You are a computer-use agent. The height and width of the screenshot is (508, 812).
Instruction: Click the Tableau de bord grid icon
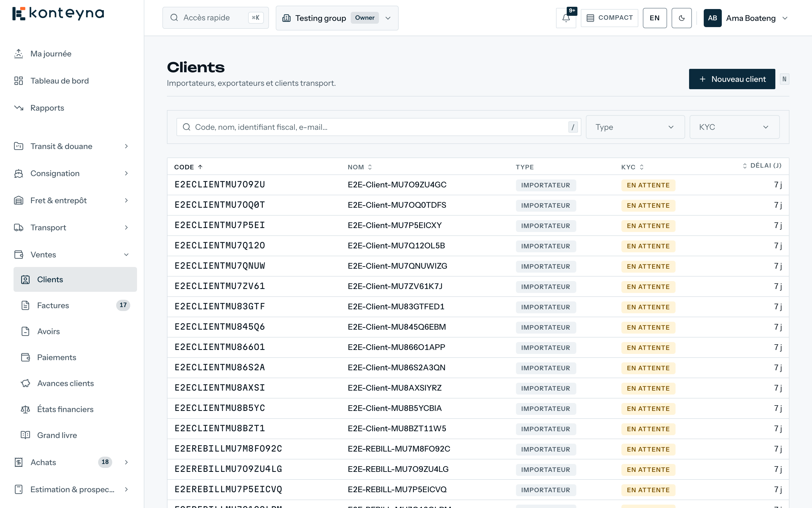[x=19, y=81]
